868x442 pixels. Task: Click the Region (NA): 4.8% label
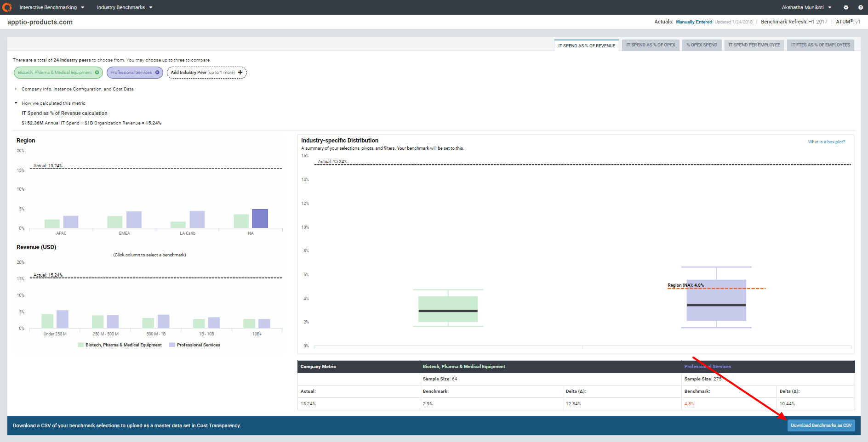click(x=685, y=285)
